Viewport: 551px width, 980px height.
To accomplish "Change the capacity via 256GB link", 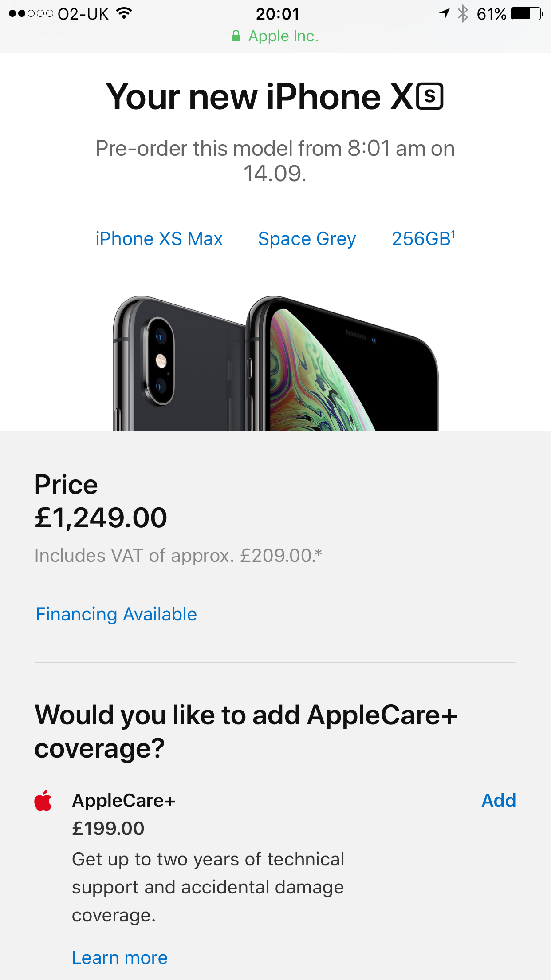I will (x=423, y=239).
